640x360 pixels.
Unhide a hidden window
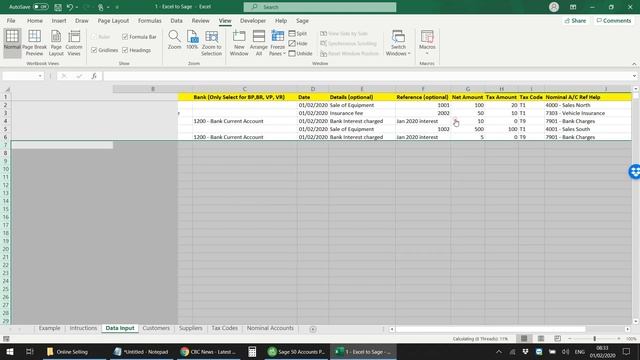300,53
